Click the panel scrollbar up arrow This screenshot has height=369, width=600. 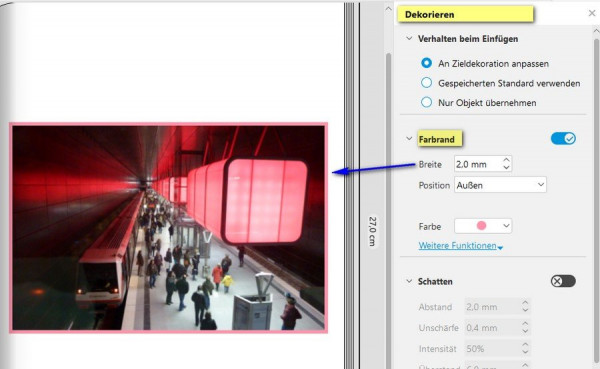tap(596, 31)
